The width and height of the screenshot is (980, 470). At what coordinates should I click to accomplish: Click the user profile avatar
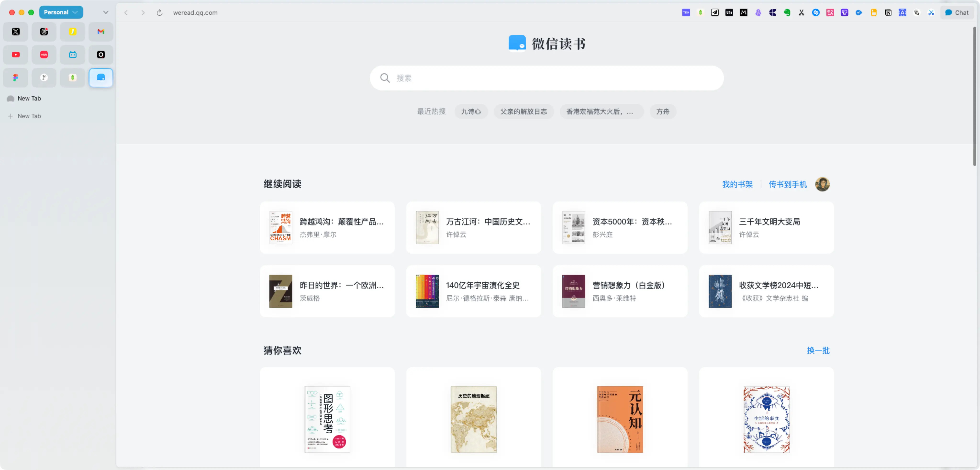pos(822,184)
